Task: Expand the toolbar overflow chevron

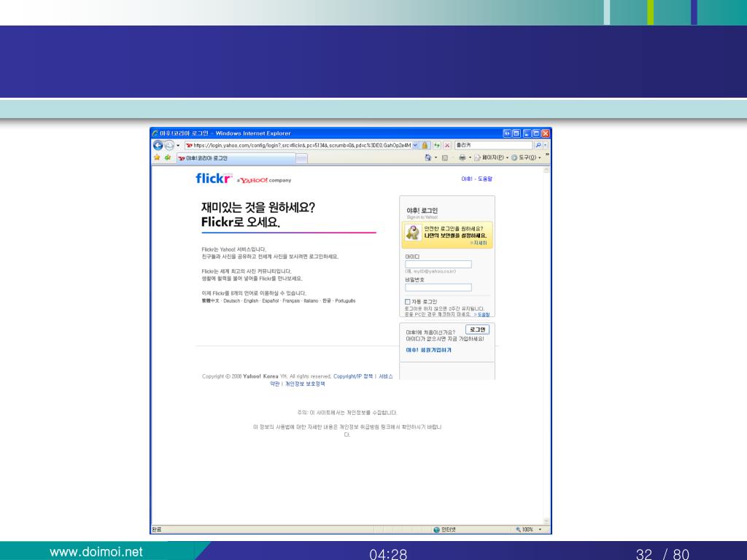Action: tap(547, 155)
